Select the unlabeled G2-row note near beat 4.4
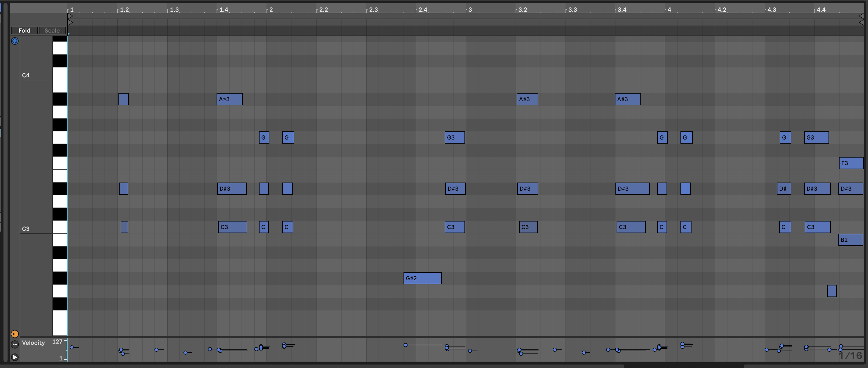Screen dimensions: 868x368 tap(832, 291)
